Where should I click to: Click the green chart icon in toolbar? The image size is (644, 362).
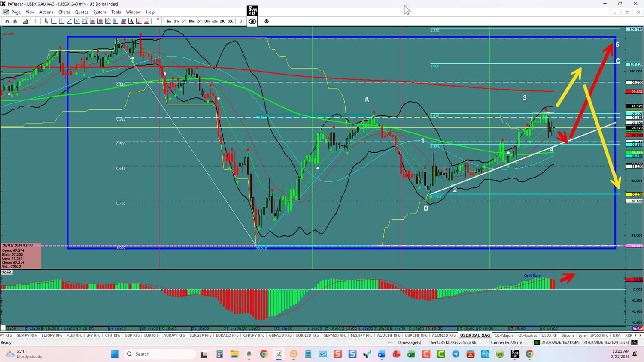(26, 21)
